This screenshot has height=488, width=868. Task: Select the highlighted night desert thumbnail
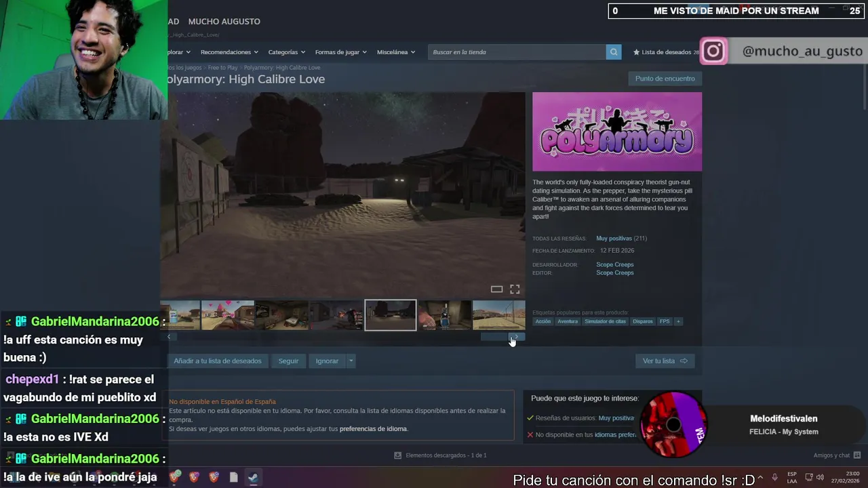[x=391, y=315]
